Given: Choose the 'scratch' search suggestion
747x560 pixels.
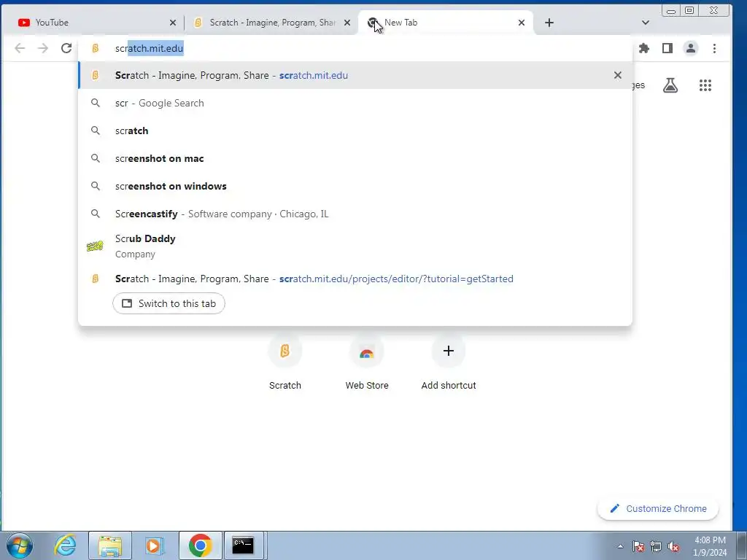Looking at the screenshot, I should [355, 131].
